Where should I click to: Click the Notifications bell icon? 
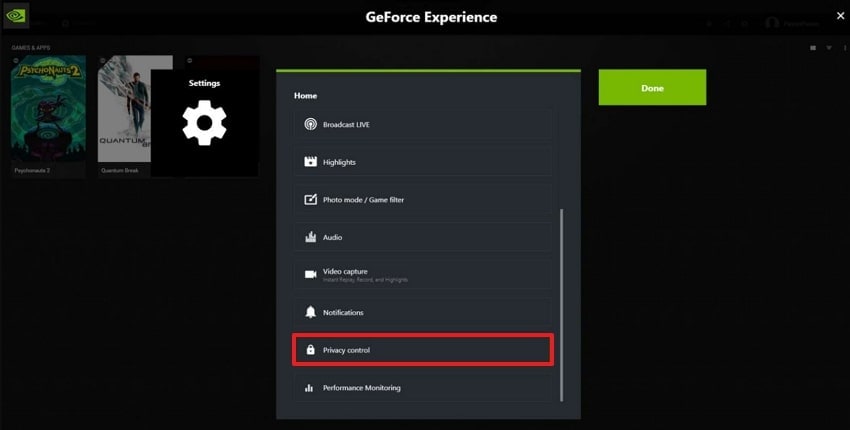310,312
